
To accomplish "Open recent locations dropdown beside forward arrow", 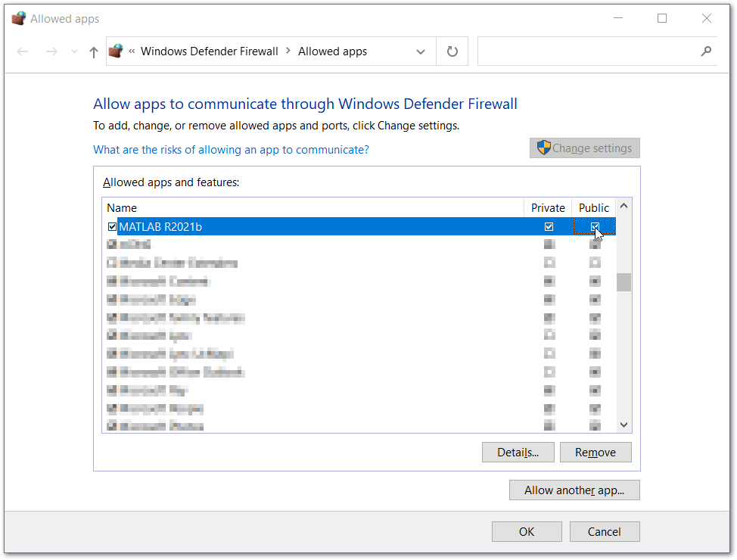I will pyautogui.click(x=73, y=51).
